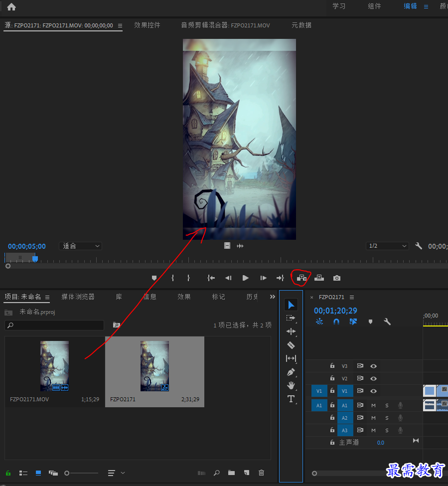
Task: Step back one frame
Action: [228, 278]
